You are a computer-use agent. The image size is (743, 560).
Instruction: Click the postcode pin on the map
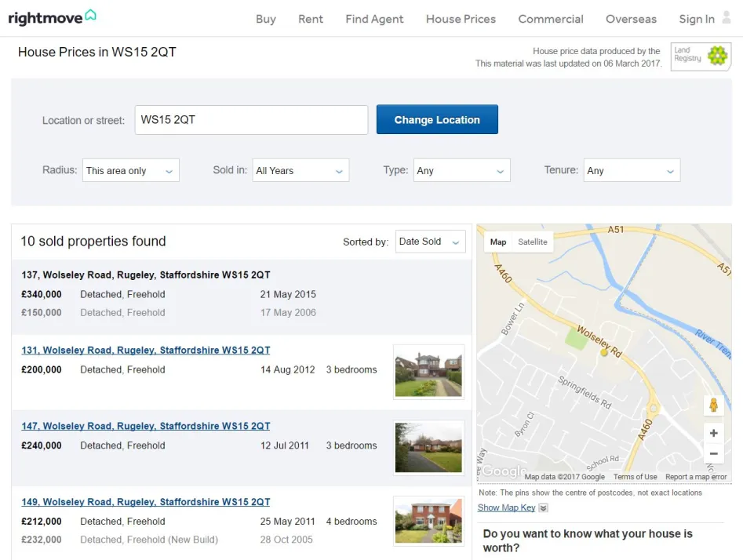(x=604, y=353)
